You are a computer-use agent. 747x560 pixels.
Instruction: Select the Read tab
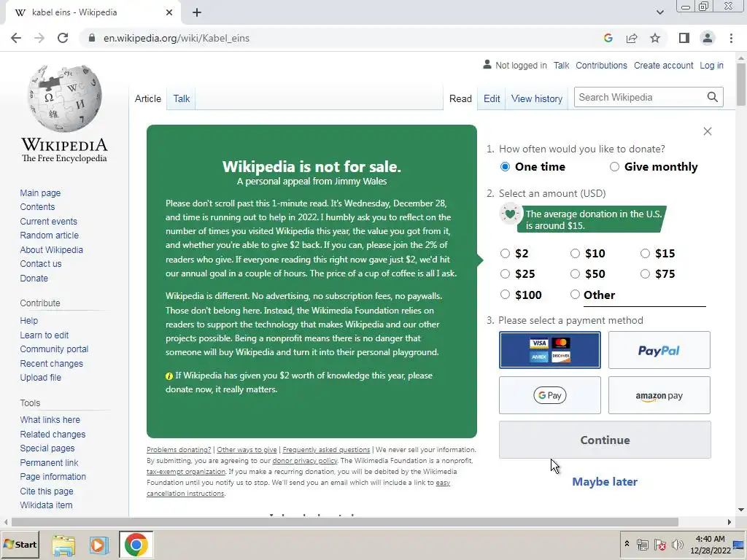coord(460,98)
